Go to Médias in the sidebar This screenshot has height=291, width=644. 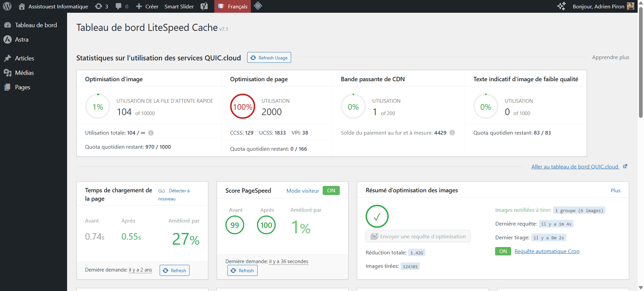(x=24, y=73)
